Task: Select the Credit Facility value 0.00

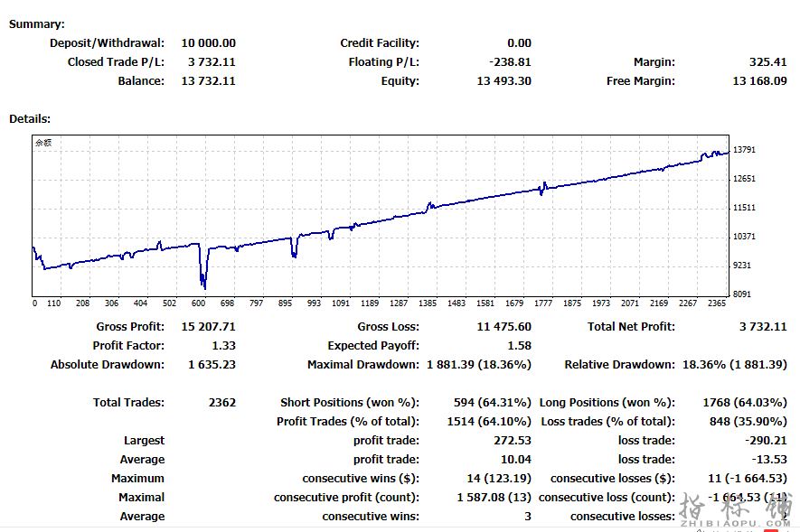Action: (x=519, y=42)
